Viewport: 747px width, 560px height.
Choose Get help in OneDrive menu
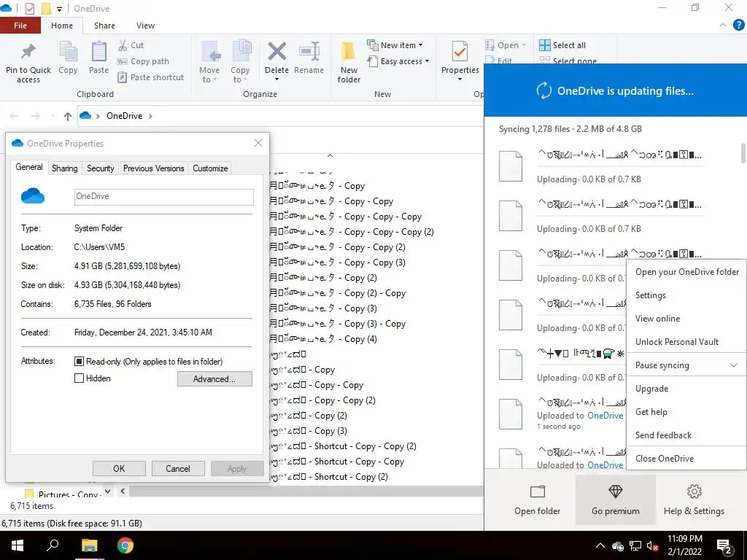click(x=686, y=412)
